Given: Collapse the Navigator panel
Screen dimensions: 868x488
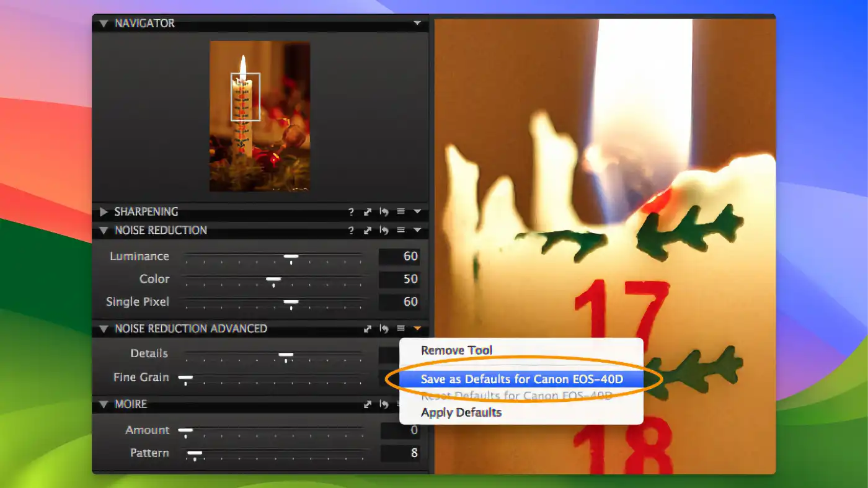Looking at the screenshot, I should (x=103, y=23).
